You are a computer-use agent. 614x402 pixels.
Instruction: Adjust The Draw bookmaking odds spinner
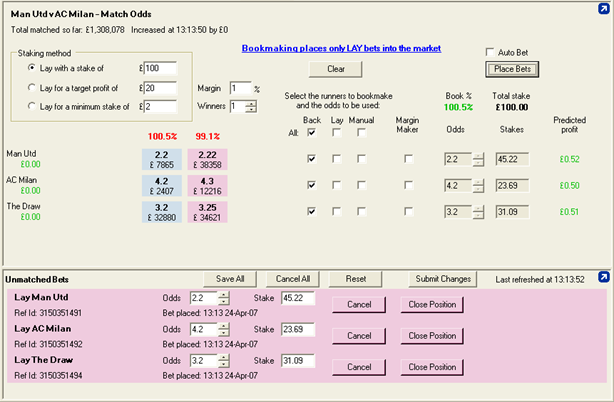[478, 212]
